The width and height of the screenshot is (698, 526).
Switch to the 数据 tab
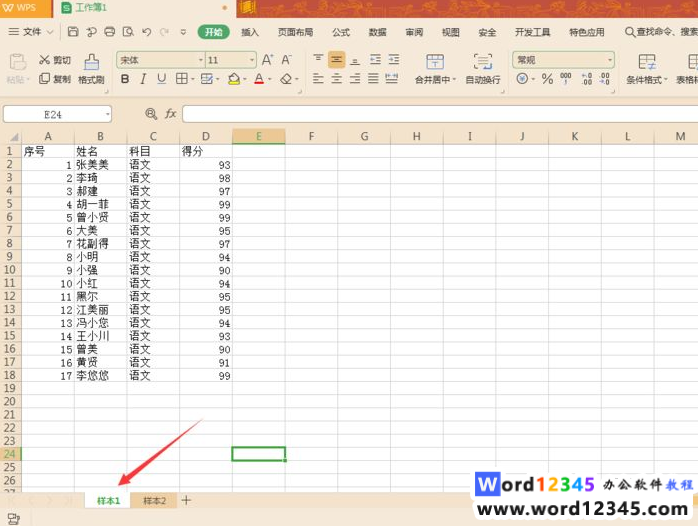tap(377, 32)
